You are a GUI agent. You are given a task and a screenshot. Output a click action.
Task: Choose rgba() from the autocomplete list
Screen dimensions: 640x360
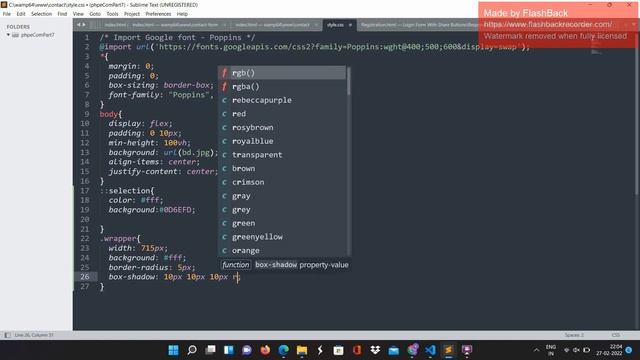click(282, 87)
